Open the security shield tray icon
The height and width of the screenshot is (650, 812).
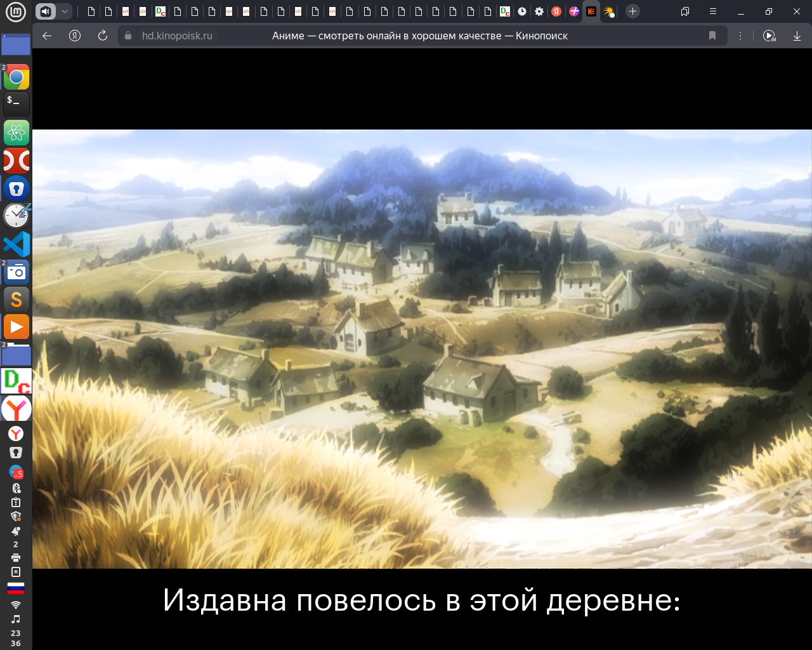click(16, 516)
